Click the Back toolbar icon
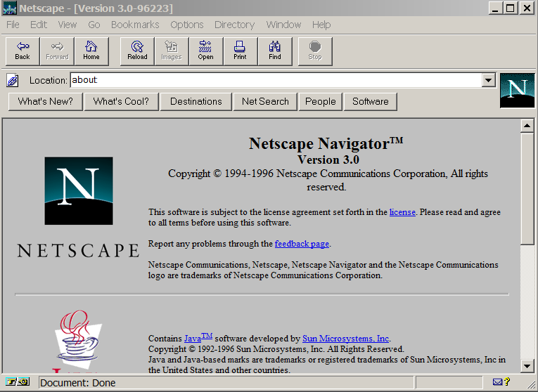This screenshot has width=538, height=392. tap(23, 51)
